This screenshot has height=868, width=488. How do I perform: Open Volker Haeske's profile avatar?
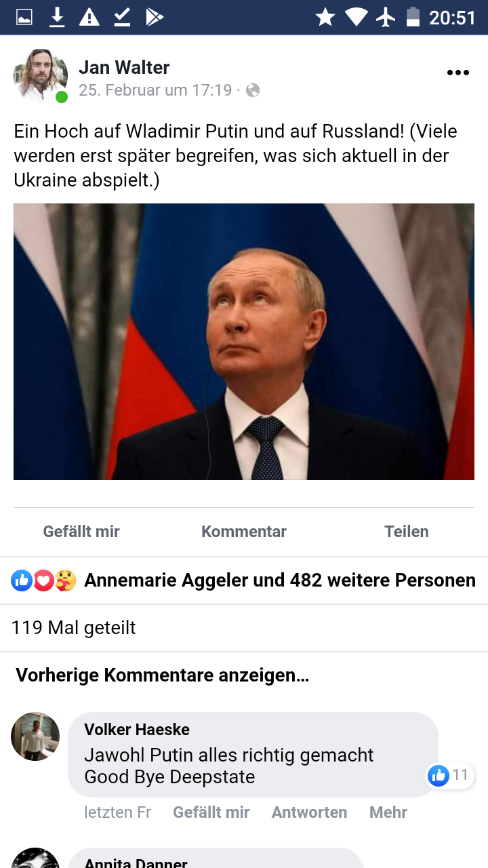click(35, 736)
